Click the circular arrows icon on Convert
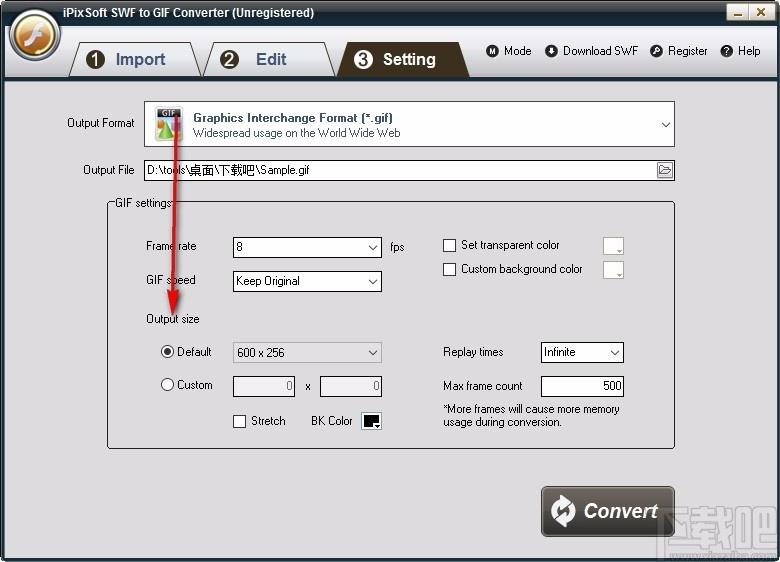Screen dimensions: 780x562 pos(563,511)
